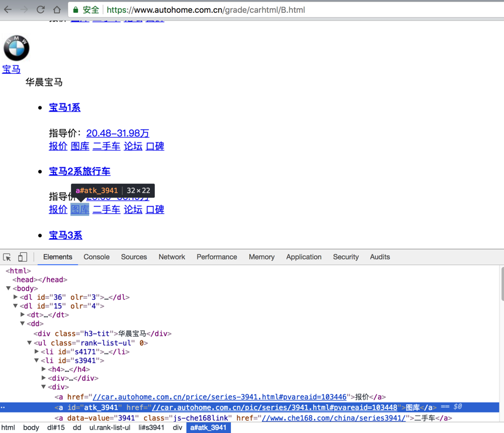Reload the page with the refresh icon
This screenshot has height=433, width=504.
40,9
